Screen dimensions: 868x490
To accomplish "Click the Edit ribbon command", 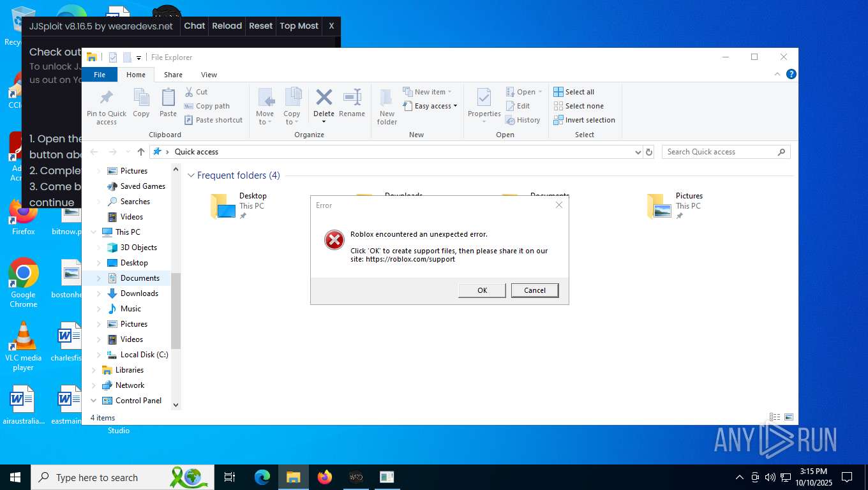I will pos(518,106).
